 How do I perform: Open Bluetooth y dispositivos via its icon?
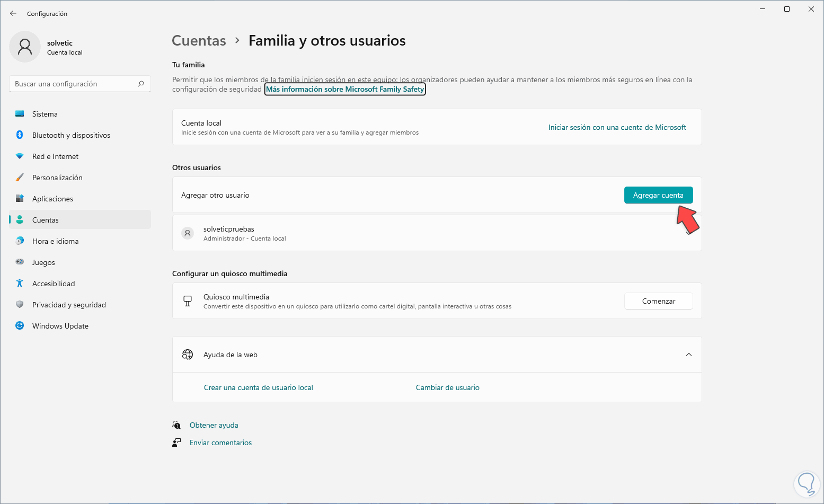click(x=20, y=135)
